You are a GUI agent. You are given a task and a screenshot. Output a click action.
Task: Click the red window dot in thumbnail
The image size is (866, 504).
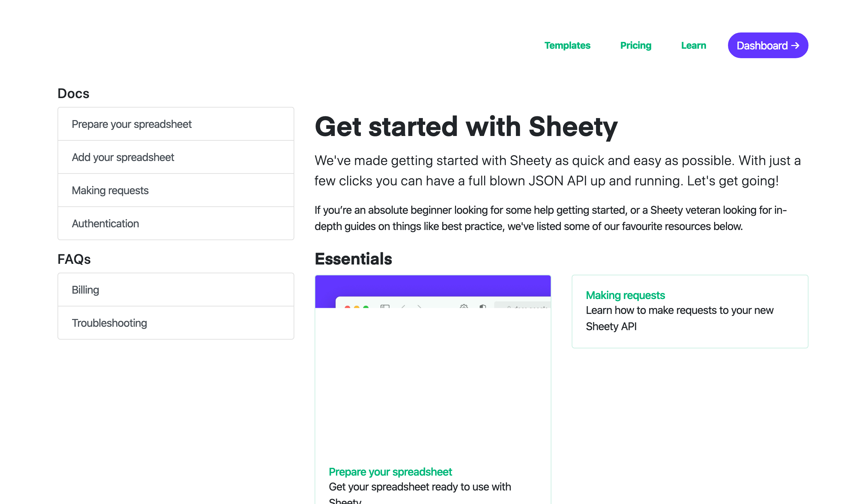(x=347, y=307)
